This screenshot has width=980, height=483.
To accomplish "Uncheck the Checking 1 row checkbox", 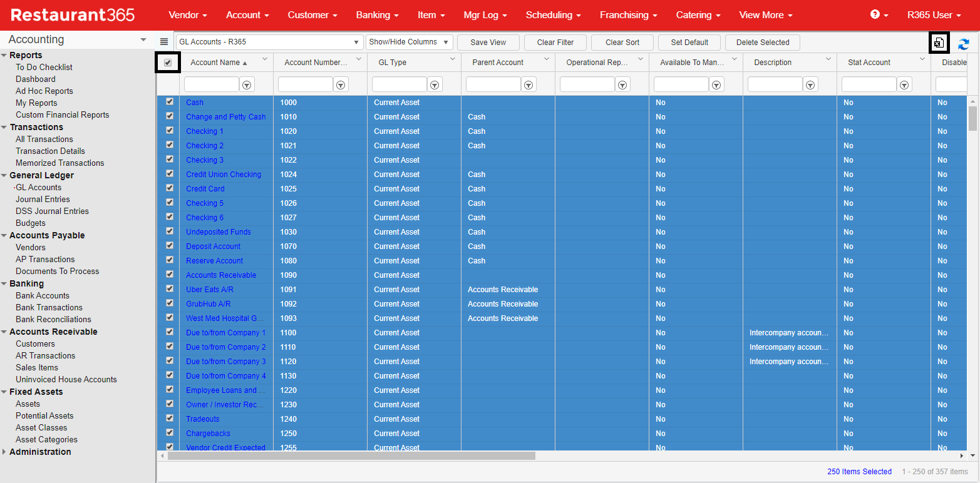I will click(x=170, y=130).
